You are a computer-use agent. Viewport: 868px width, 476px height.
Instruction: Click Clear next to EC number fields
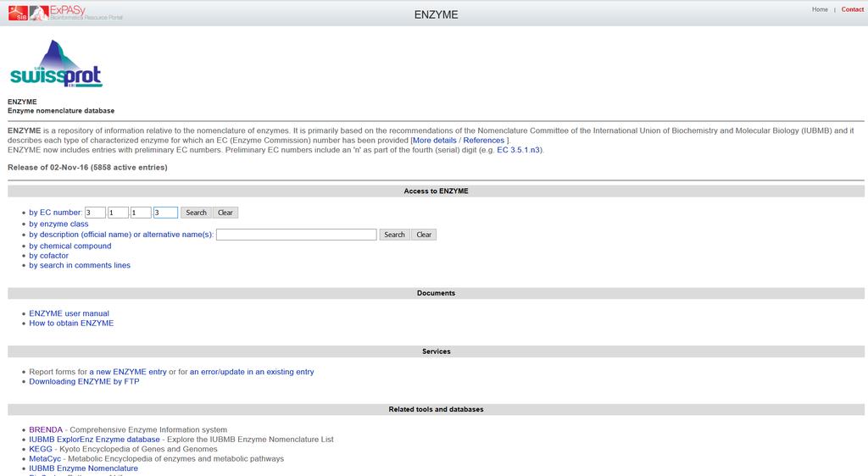(225, 213)
